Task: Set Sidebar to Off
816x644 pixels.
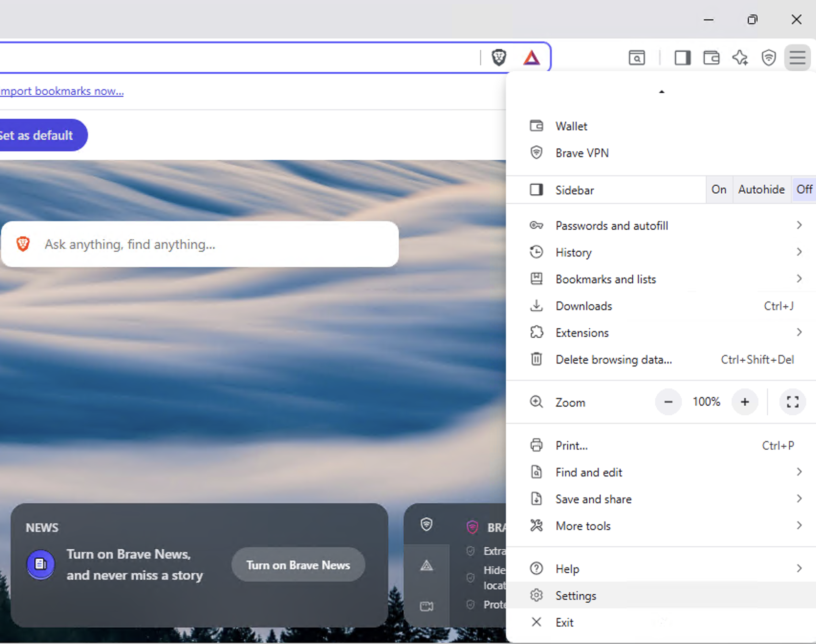Action: coord(804,189)
